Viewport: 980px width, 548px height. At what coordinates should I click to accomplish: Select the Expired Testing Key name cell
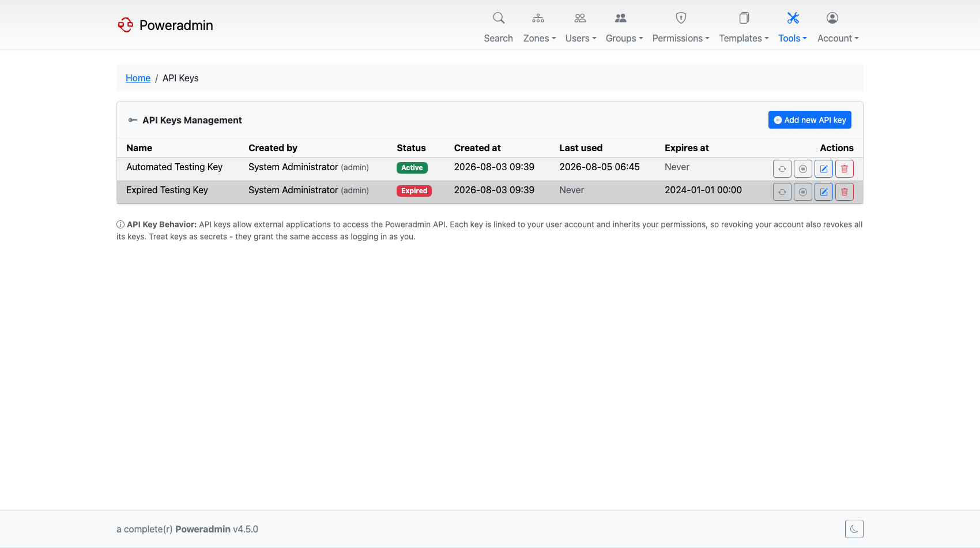point(167,190)
